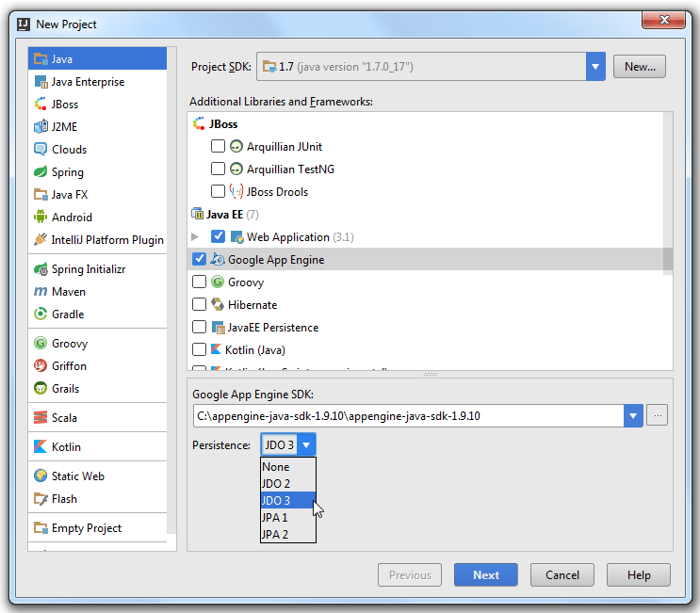Click the Kotlin icon in sidebar
Screen dimensions: 700x613
click(x=41, y=446)
